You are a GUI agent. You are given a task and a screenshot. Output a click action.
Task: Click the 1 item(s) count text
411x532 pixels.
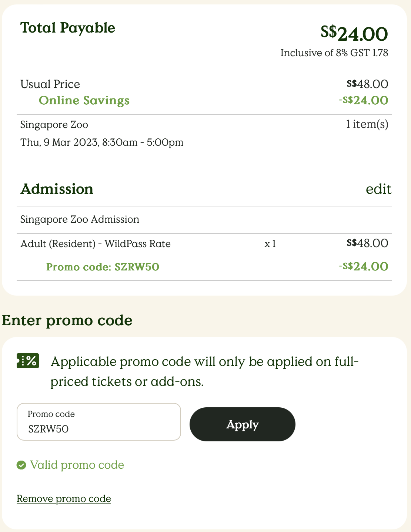[x=367, y=124]
